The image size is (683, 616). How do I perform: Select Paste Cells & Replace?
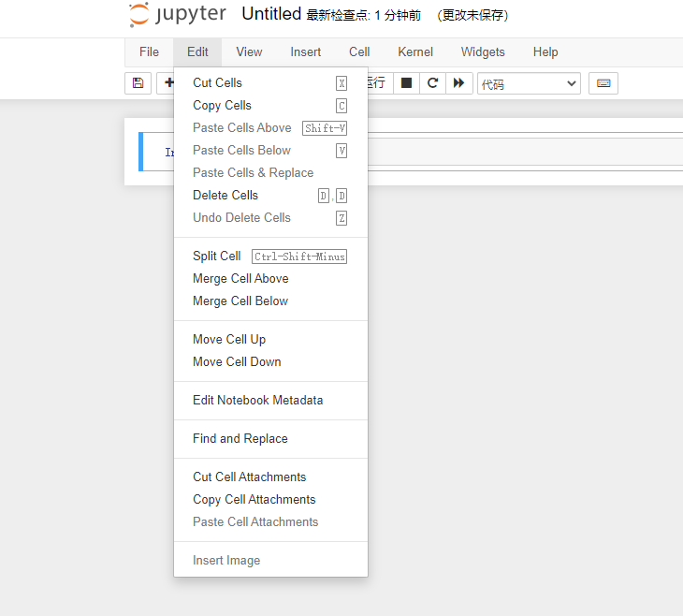[x=270, y=172]
